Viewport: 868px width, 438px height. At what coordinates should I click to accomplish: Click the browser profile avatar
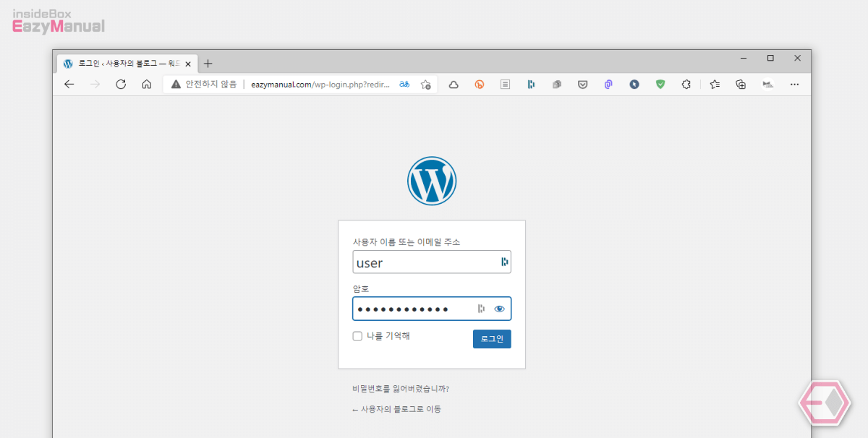767,85
